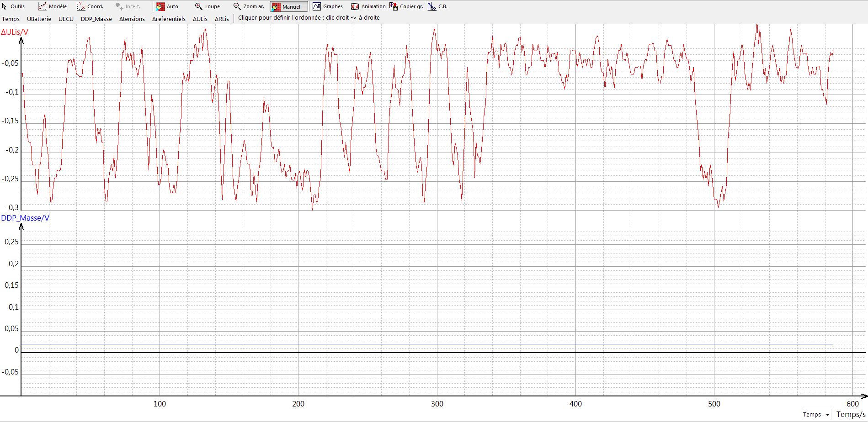The width and height of the screenshot is (868, 422).
Task: Click the blue DDP_Masse/V axis label
Action: point(25,218)
